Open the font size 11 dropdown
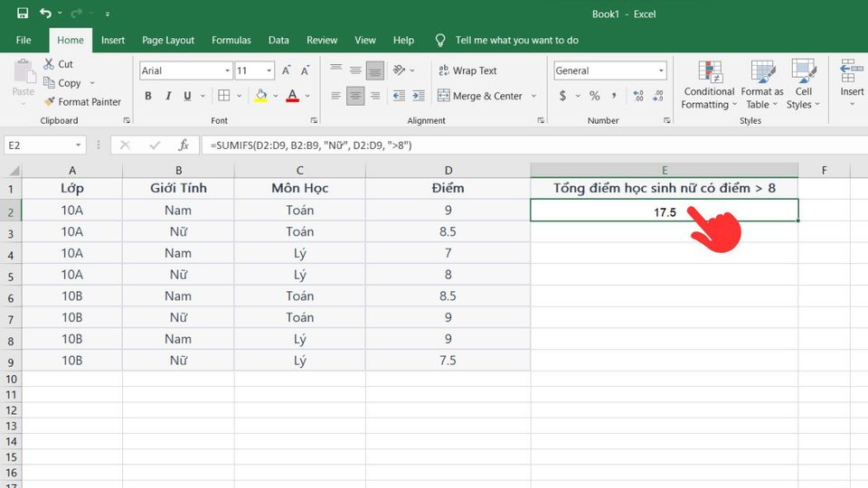The width and height of the screenshot is (868, 488). (x=269, y=70)
